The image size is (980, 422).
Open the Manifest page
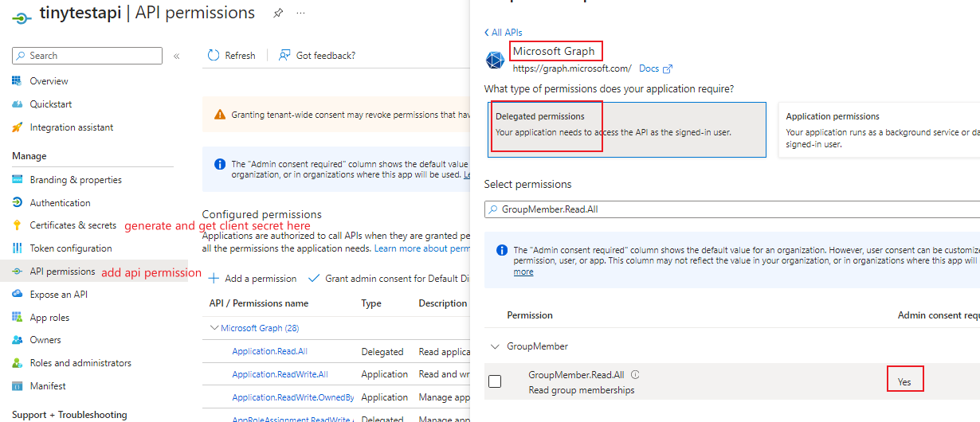pos(48,386)
